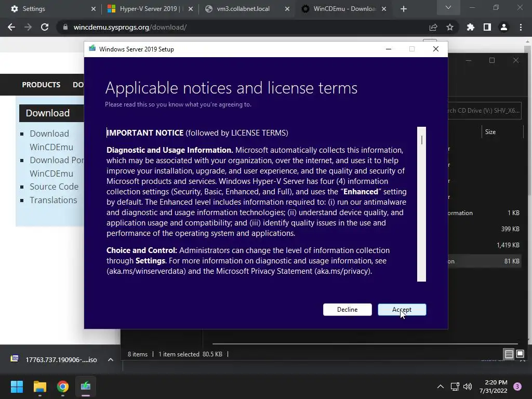Viewport: 532px width, 399px height.
Task: Open Chrome extensions puzzle icon
Action: 470,27
